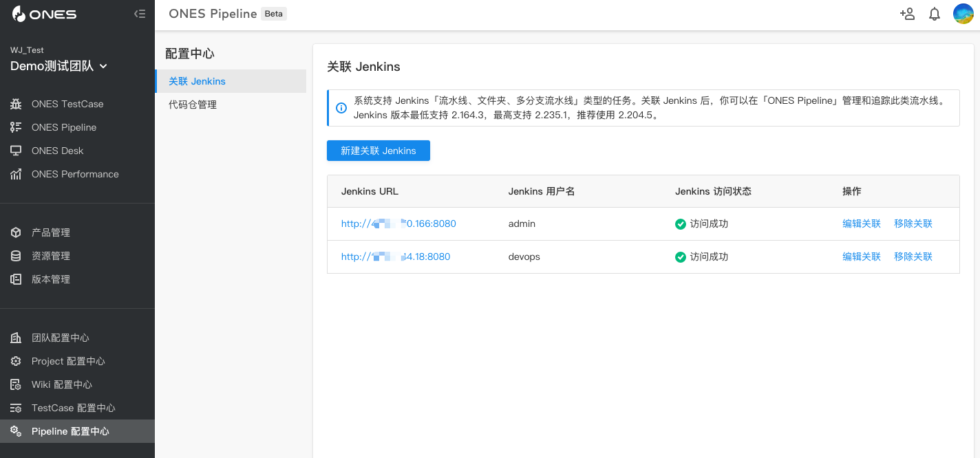Open the user avatar menu
The image size is (980, 458).
(963, 14)
